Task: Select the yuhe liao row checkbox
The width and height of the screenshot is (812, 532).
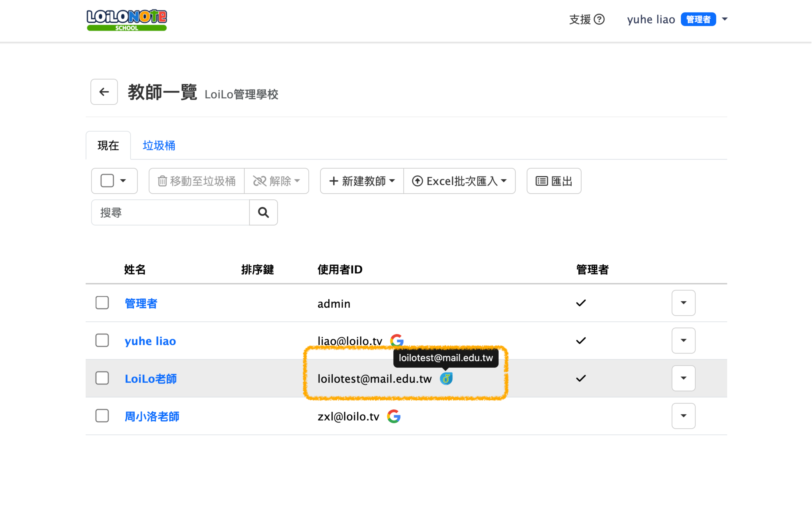Action: [x=102, y=340]
